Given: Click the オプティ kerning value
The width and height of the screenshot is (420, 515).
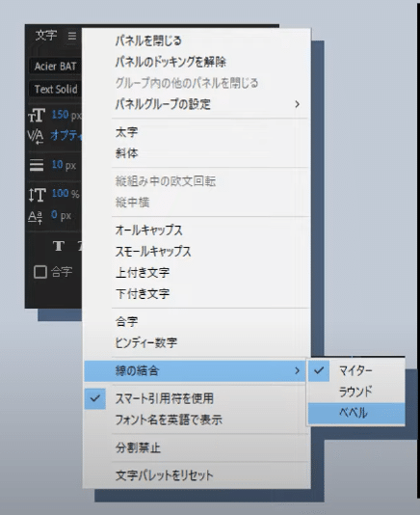Looking at the screenshot, I should click(x=66, y=135).
